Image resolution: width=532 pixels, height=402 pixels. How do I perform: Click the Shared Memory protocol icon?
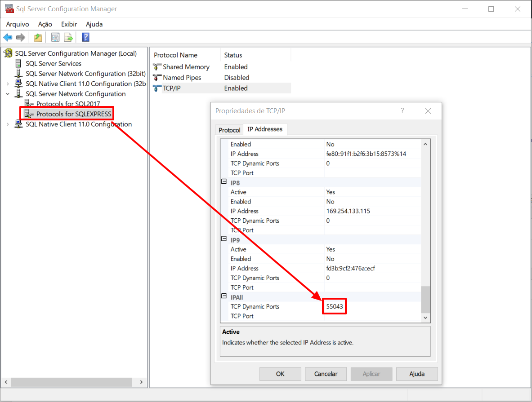(x=157, y=67)
